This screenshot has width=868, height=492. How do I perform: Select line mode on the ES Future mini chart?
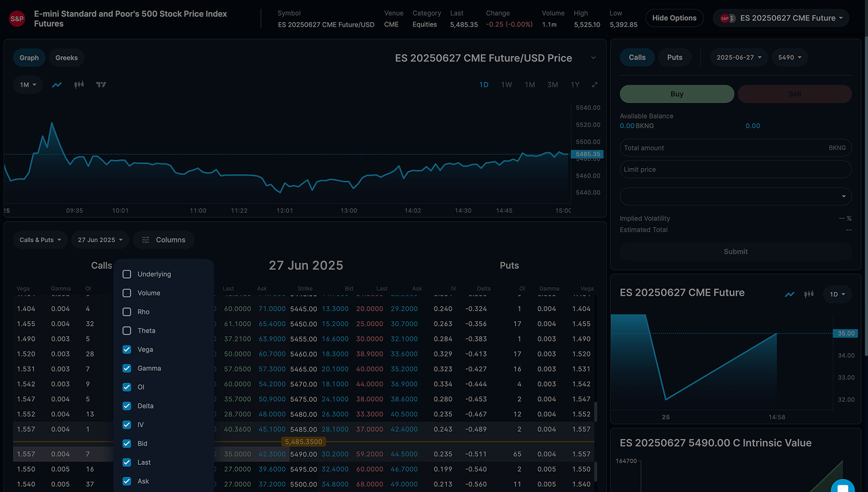coord(789,294)
